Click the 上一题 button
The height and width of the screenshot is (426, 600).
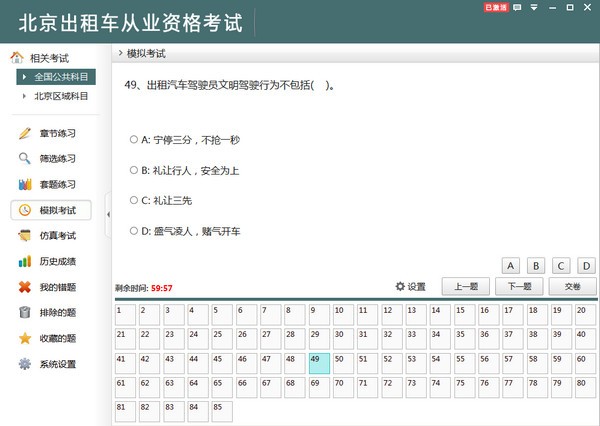(466, 286)
